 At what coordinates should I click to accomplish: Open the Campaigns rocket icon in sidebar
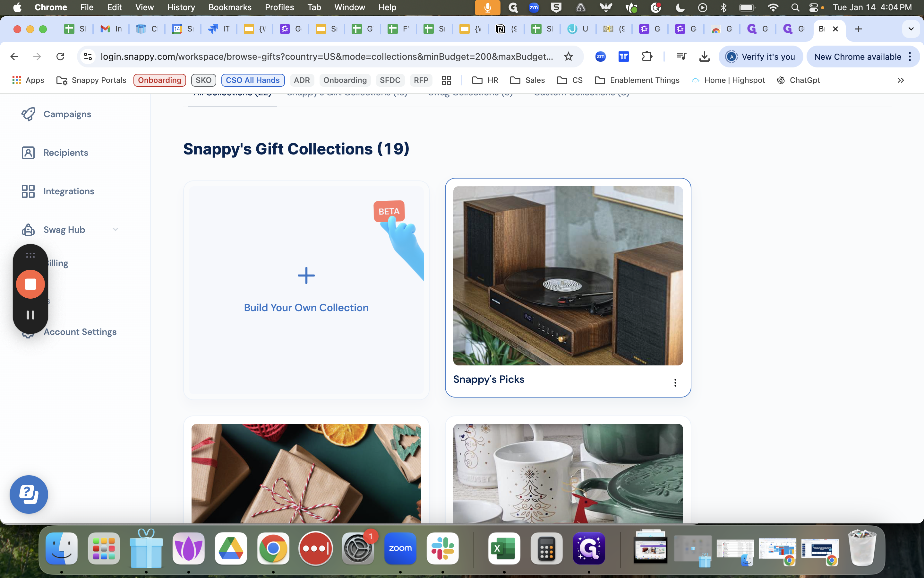(x=28, y=114)
